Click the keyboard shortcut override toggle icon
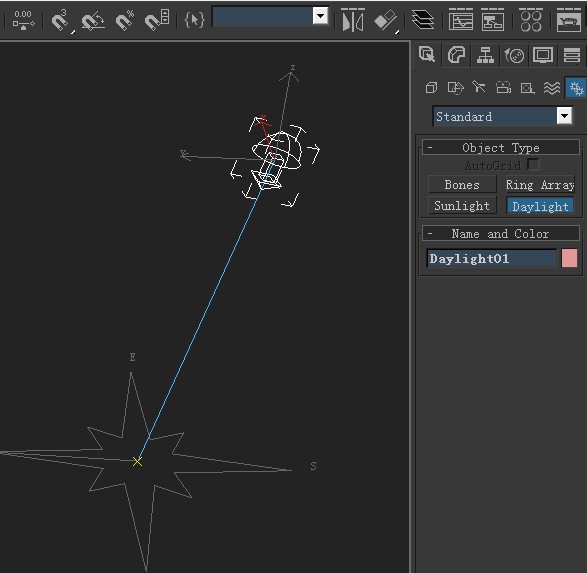 pos(23,20)
